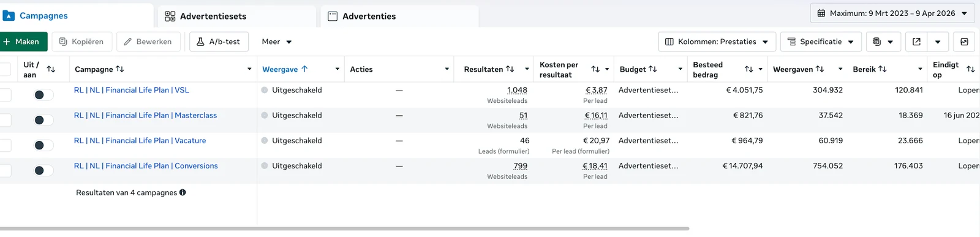Toggle on the Financial Life Plan Conversions campaign
Image resolution: width=980 pixels, height=237 pixels.
coord(43,170)
